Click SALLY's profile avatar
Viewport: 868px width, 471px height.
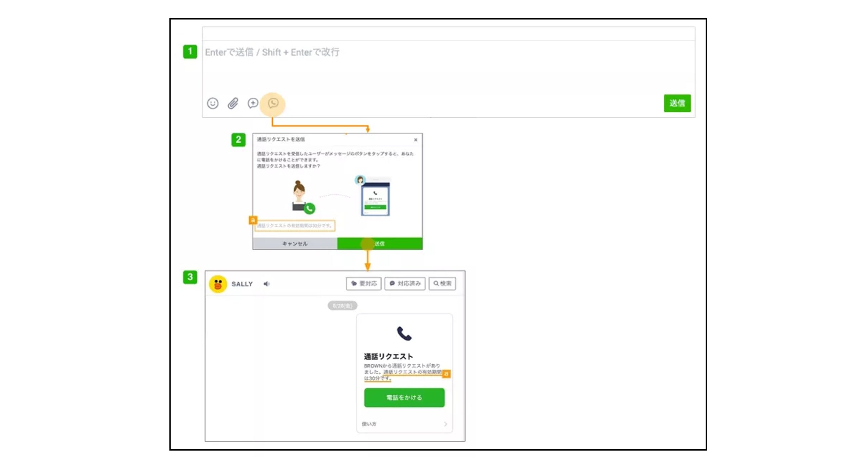[218, 284]
